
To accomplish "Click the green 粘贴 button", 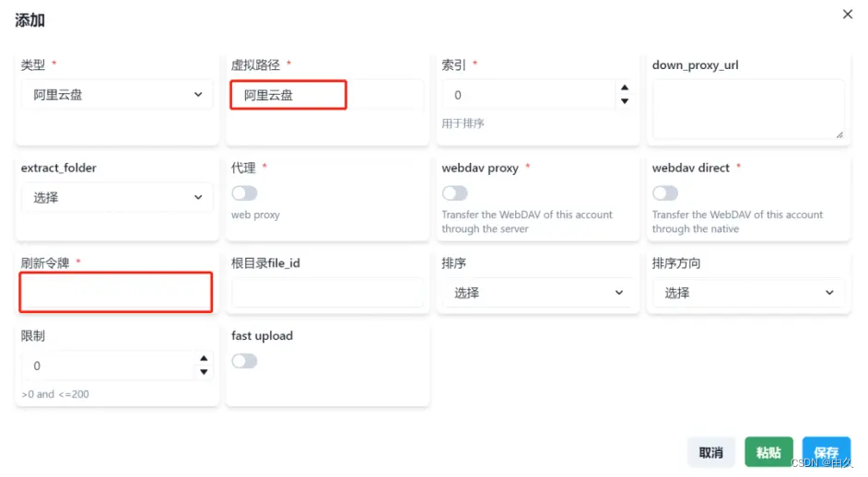I will point(768,452).
